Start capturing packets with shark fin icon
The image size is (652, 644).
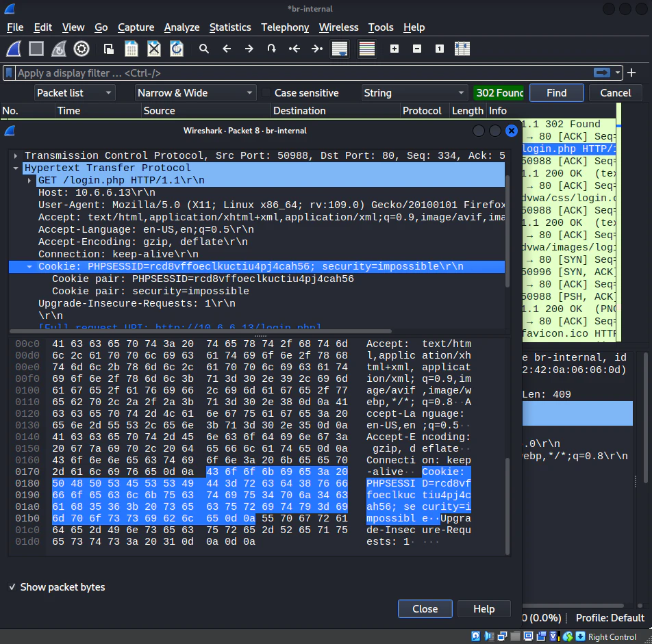point(14,49)
